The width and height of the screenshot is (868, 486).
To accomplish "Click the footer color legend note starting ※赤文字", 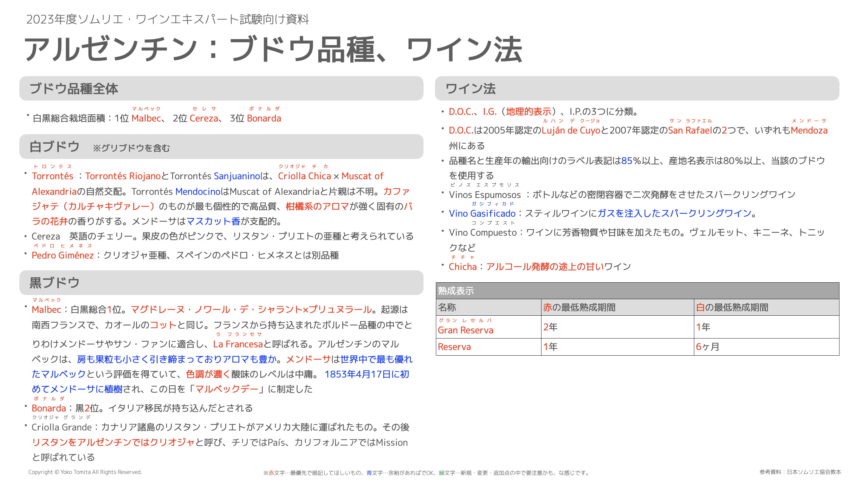I will pos(426,473).
